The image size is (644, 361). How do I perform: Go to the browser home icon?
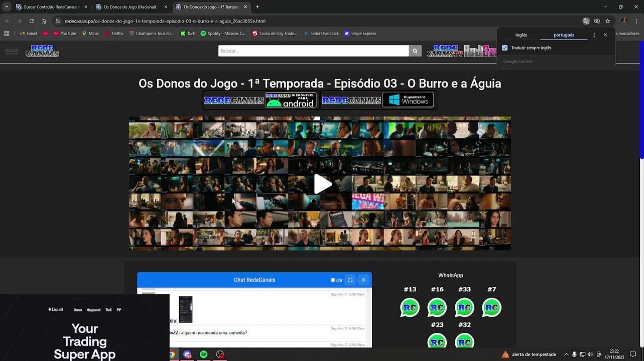[x=44, y=21]
